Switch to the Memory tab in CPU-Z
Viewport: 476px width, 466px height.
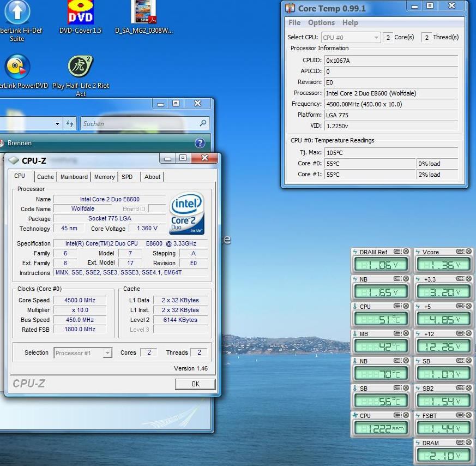pyautogui.click(x=105, y=177)
